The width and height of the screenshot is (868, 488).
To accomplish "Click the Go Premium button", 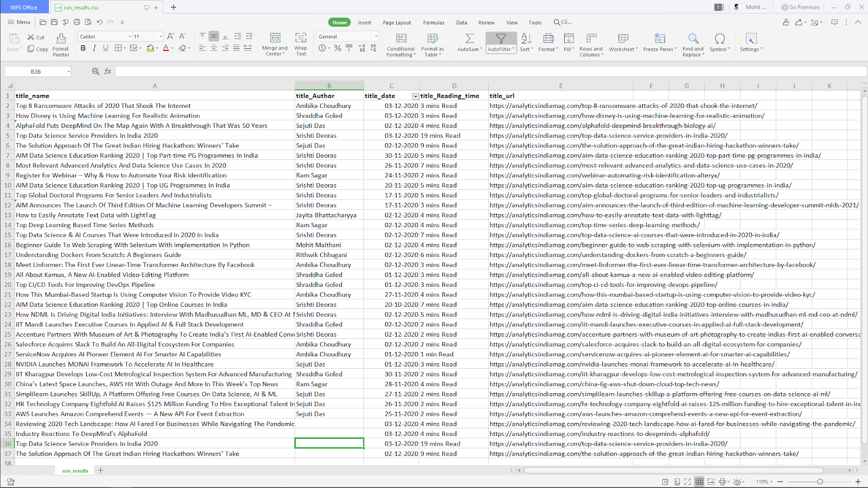I will pos(800,7).
